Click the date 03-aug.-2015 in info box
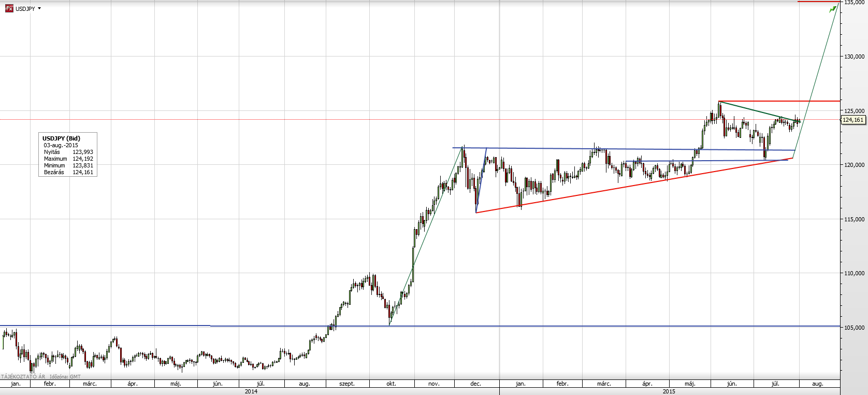Viewport: 868px width, 395px height. pyautogui.click(x=61, y=145)
